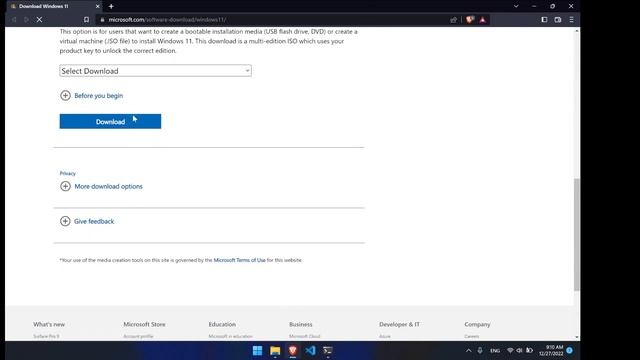
Task: Open Terminal from taskbar
Action: click(328, 351)
